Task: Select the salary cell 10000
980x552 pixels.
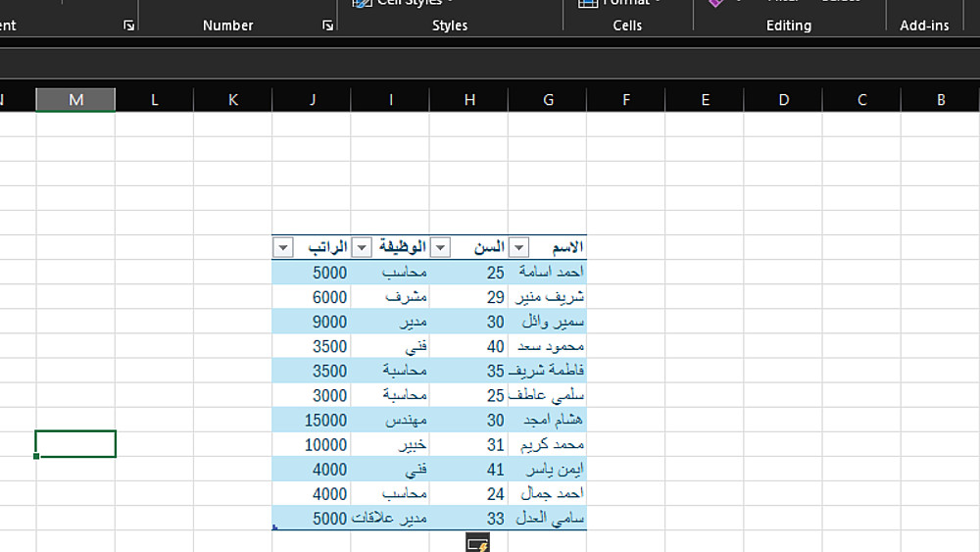Action: click(312, 444)
